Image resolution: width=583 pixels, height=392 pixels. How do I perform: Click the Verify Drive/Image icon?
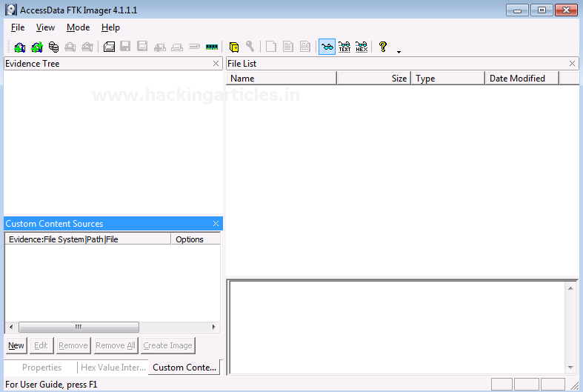(194, 47)
